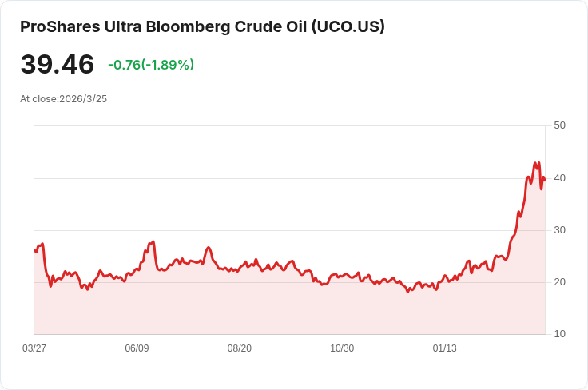Click the price change -0.76(-1.89%) text
Screen dimensions: 588x390
[x=151, y=65]
